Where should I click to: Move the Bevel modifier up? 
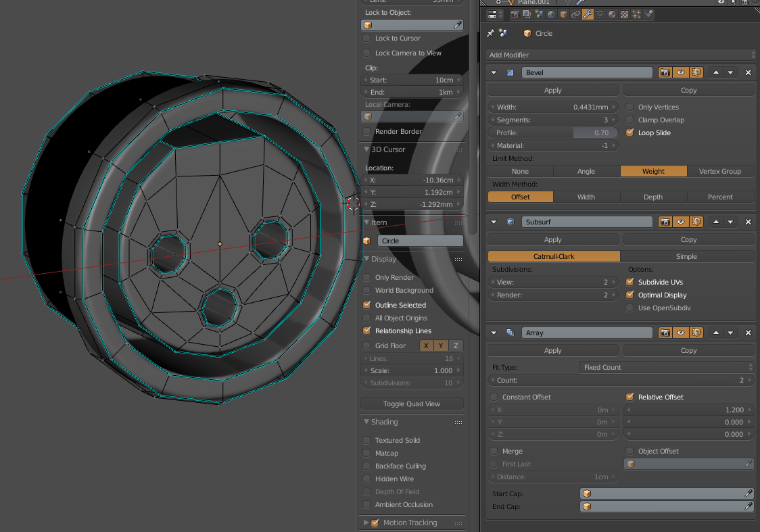(x=715, y=73)
